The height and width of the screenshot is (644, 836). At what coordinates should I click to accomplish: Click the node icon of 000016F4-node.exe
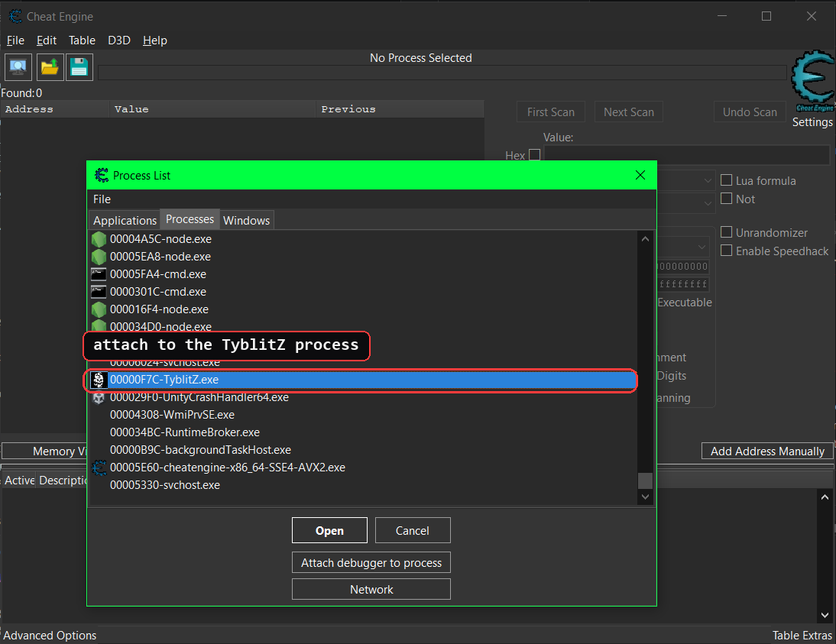coord(99,309)
